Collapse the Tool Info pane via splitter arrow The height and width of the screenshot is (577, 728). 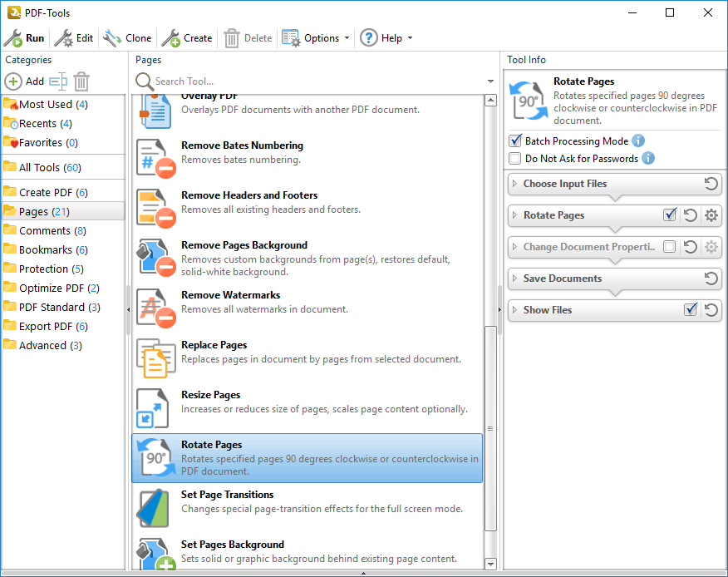pyautogui.click(x=499, y=309)
